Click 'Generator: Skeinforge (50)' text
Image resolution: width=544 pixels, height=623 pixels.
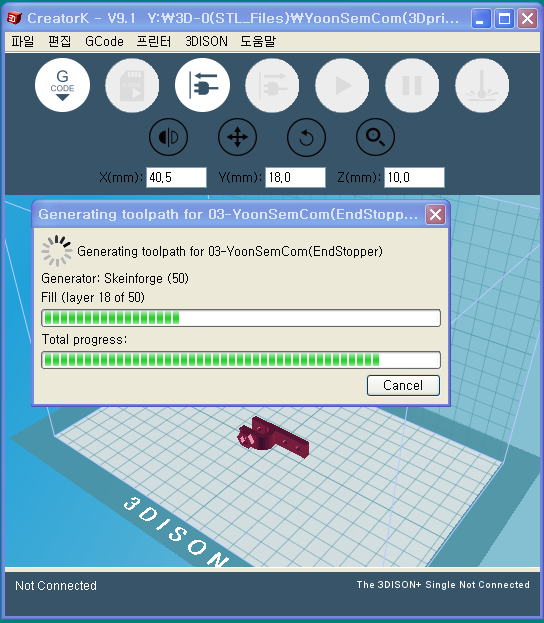(115, 279)
